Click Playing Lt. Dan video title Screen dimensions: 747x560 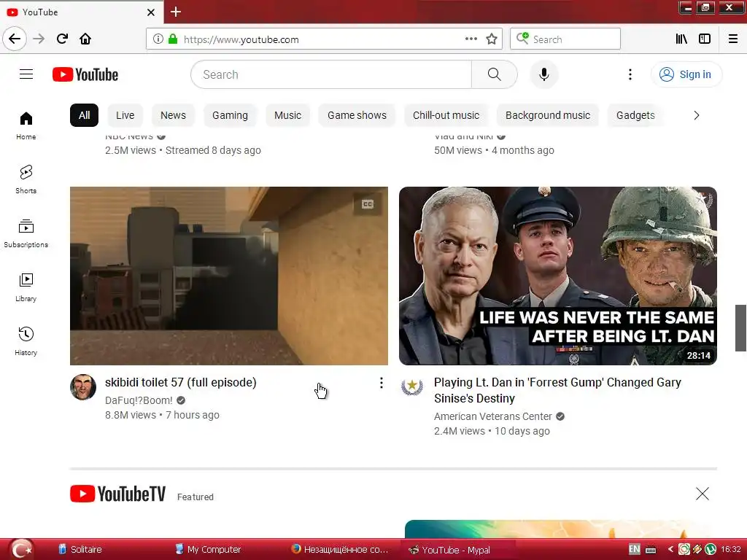(x=557, y=391)
